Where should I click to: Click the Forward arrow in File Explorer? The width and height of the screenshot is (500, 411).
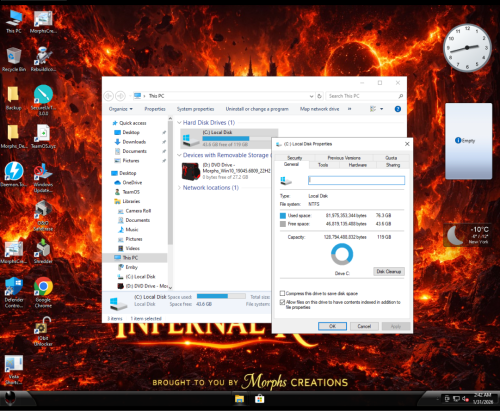[120, 96]
